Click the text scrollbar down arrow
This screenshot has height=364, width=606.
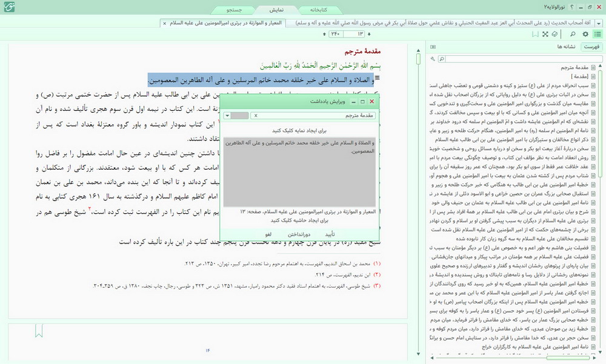coord(418,354)
